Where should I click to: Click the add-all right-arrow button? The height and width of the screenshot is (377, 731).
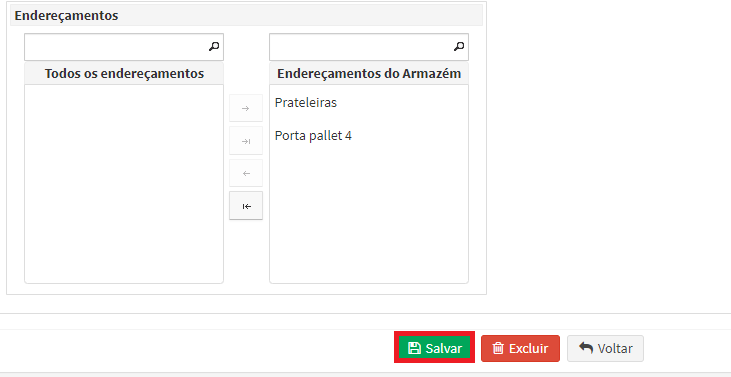point(246,141)
